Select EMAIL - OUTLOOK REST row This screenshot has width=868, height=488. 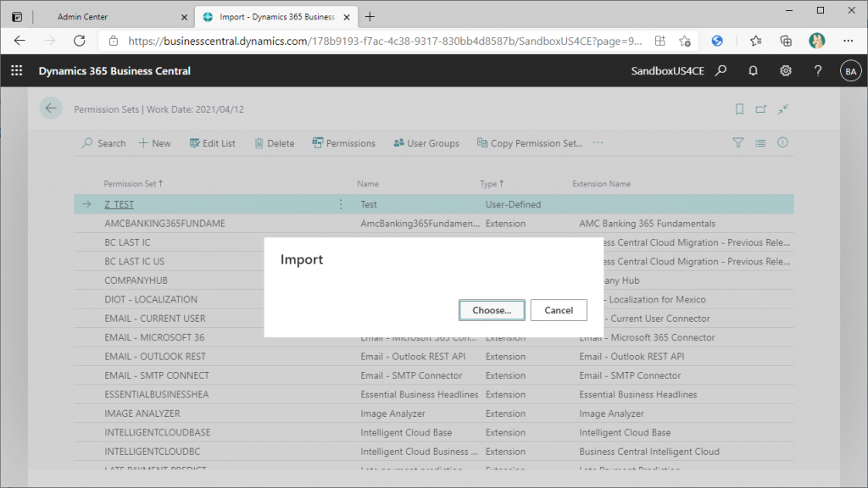[434, 357]
